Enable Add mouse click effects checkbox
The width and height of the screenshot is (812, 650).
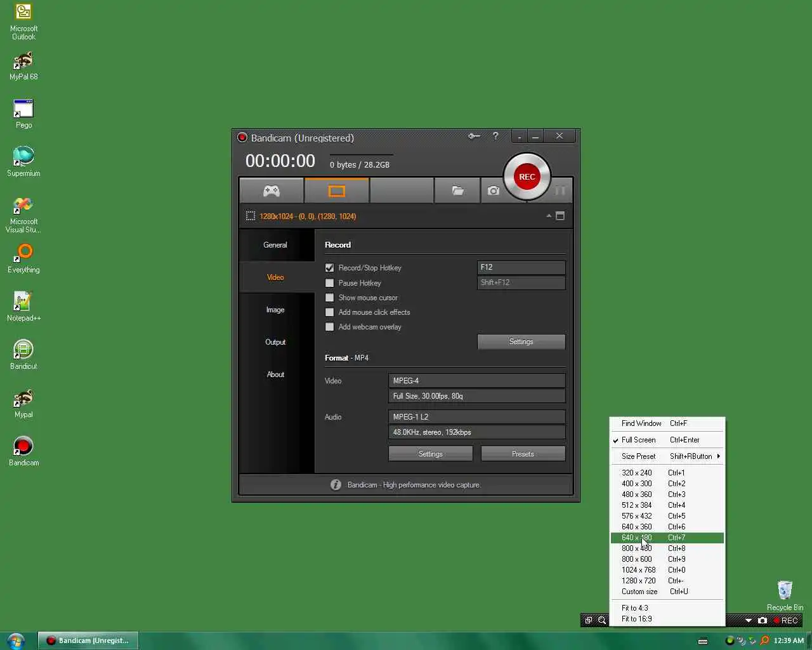[x=329, y=312]
